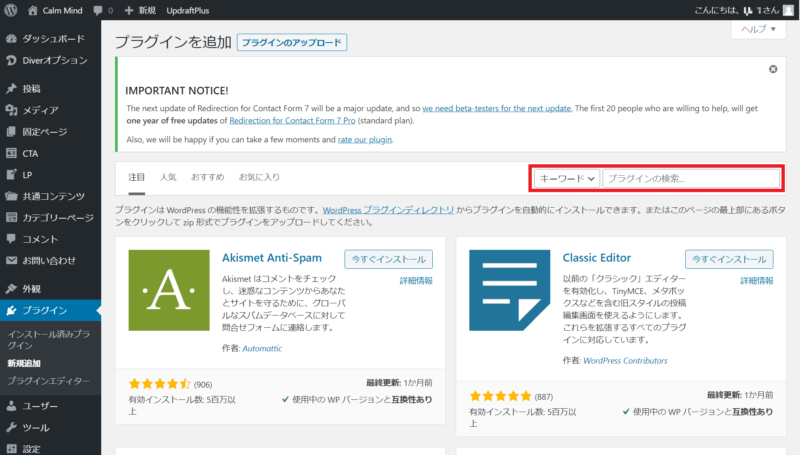Viewport: 800px width, 455px height.
Task: Visit the Calm Mind site home
Action: pyautogui.click(x=55, y=10)
